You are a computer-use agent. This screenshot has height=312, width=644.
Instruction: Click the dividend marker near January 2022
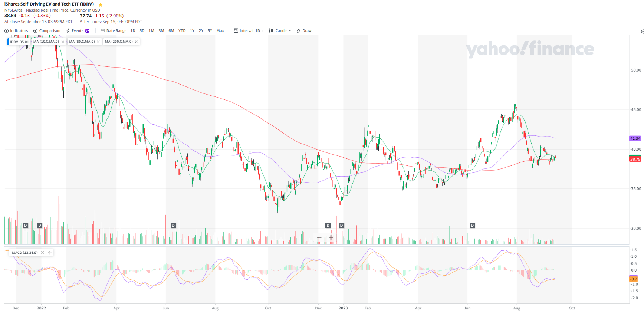(40, 225)
